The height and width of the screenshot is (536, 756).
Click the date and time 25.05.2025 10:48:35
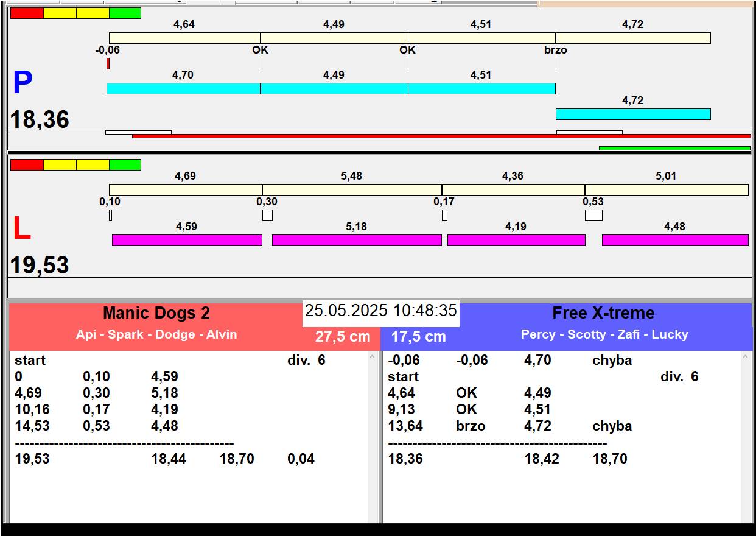(x=381, y=311)
